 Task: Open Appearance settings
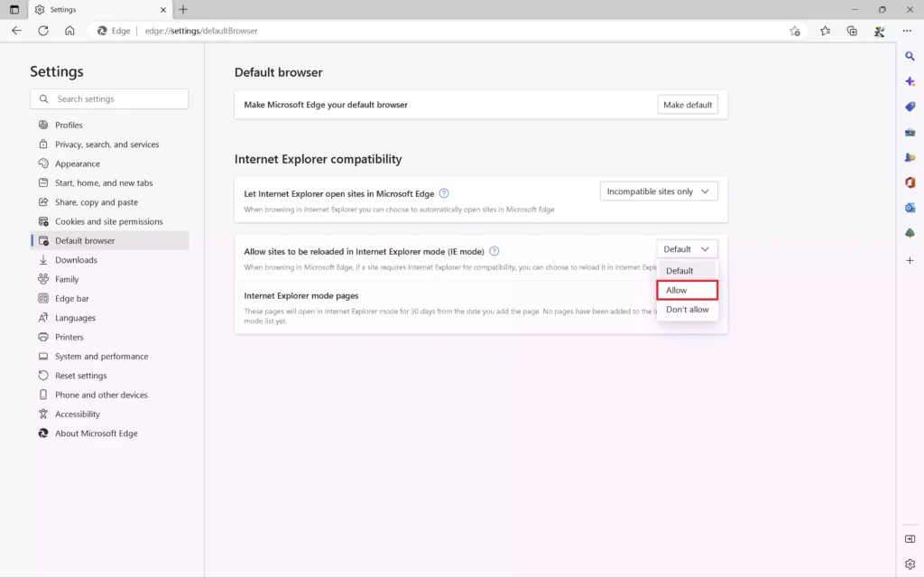109,164
